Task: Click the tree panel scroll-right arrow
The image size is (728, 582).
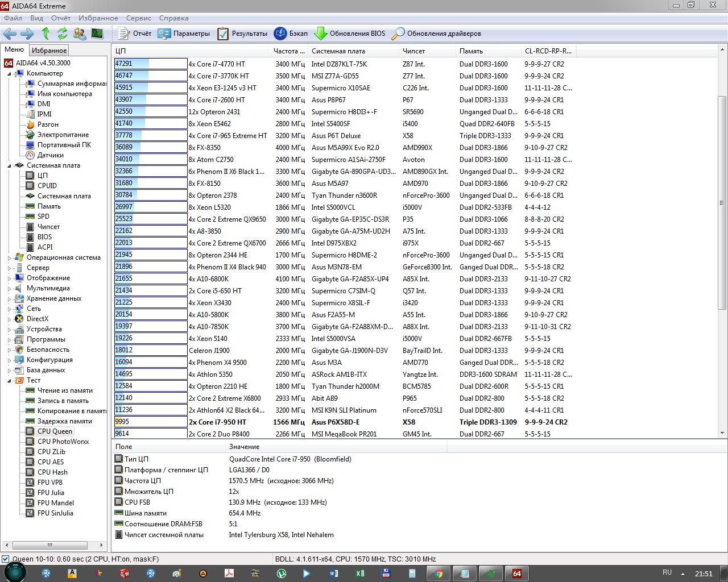Action: 101,545
